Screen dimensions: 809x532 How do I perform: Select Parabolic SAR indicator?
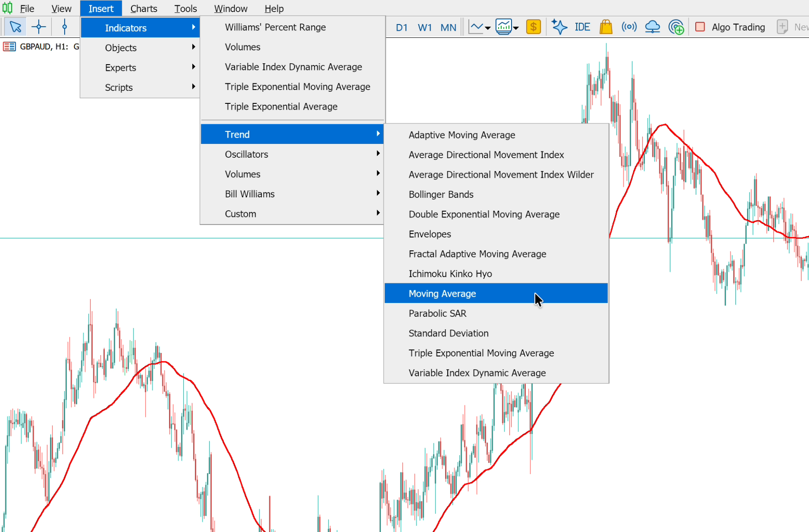click(x=496, y=313)
